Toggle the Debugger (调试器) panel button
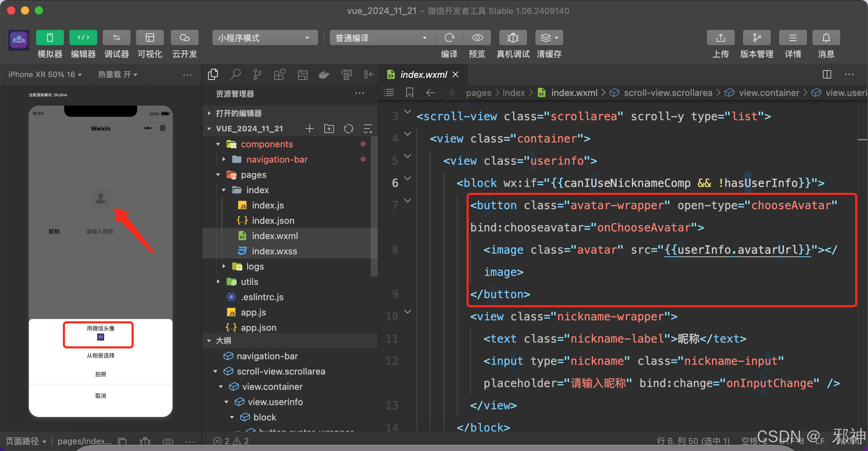The image size is (868, 451). pyautogui.click(x=116, y=38)
